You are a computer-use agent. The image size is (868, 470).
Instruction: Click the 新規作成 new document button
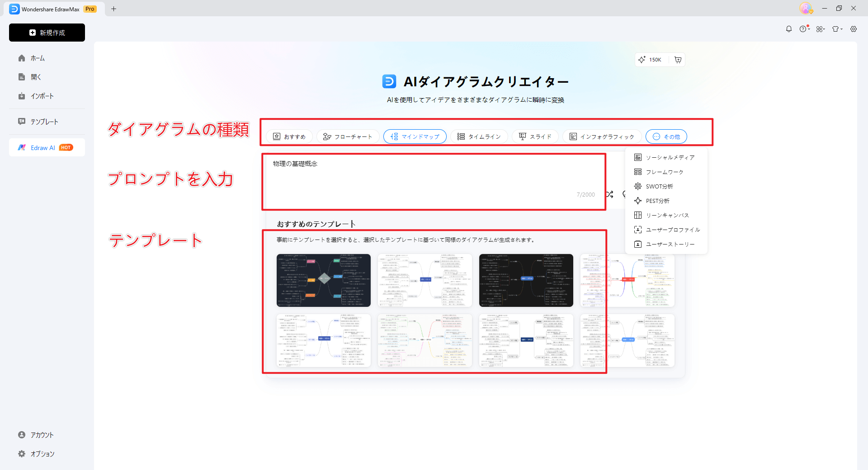pyautogui.click(x=47, y=33)
